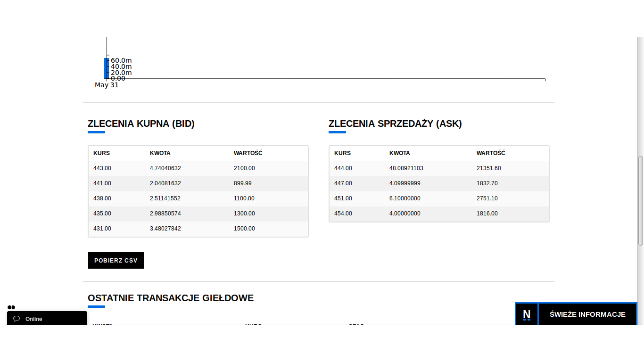Image resolution: width=644 pixels, height=362 pixels.
Task: Click ask value 21351.60
Action: [489, 168]
